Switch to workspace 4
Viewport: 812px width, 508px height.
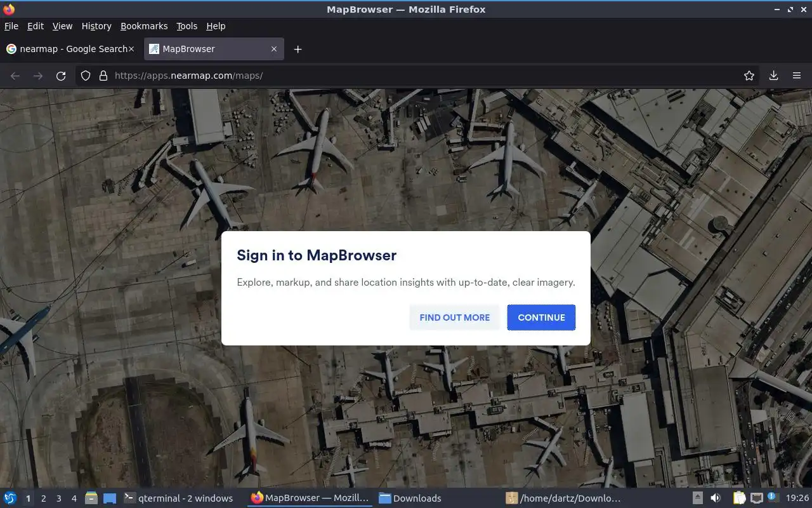tap(74, 498)
